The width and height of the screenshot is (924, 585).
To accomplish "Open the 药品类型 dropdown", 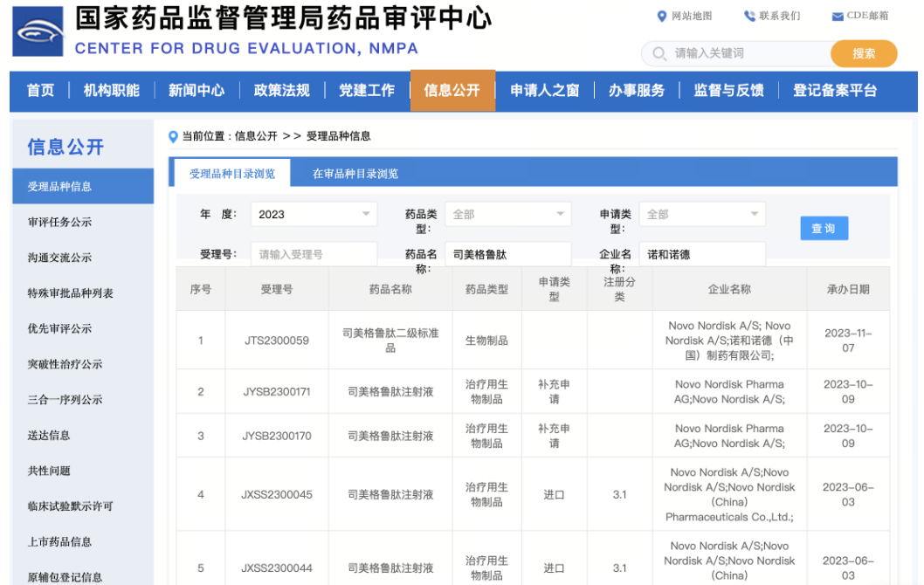I will (508, 214).
